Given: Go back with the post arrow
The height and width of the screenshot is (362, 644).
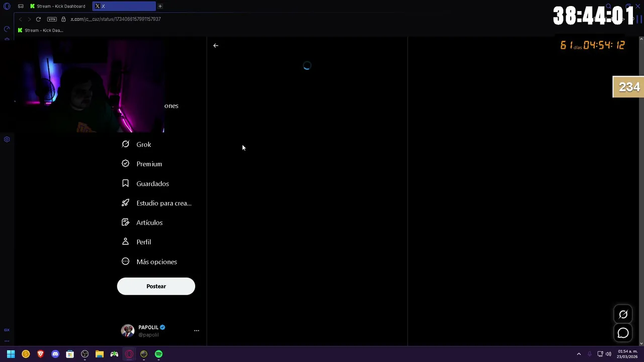Looking at the screenshot, I should [x=215, y=45].
